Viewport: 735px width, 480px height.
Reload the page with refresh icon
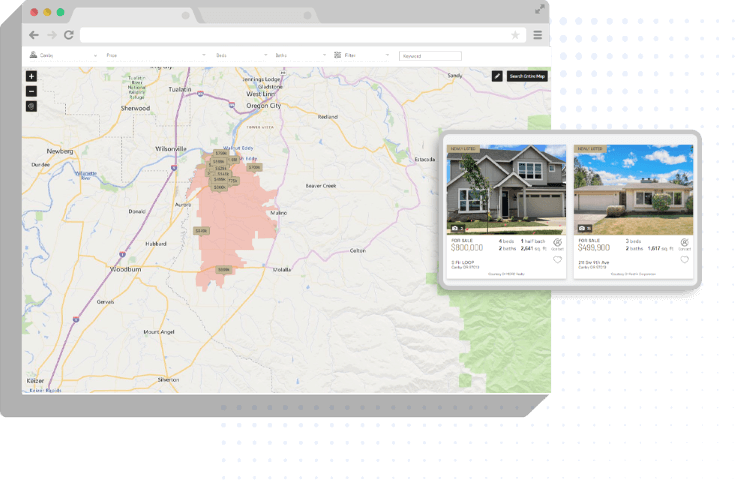click(69, 35)
